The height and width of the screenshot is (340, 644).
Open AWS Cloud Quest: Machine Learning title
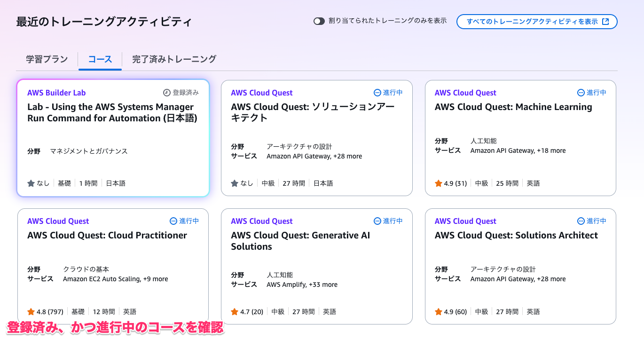click(513, 107)
